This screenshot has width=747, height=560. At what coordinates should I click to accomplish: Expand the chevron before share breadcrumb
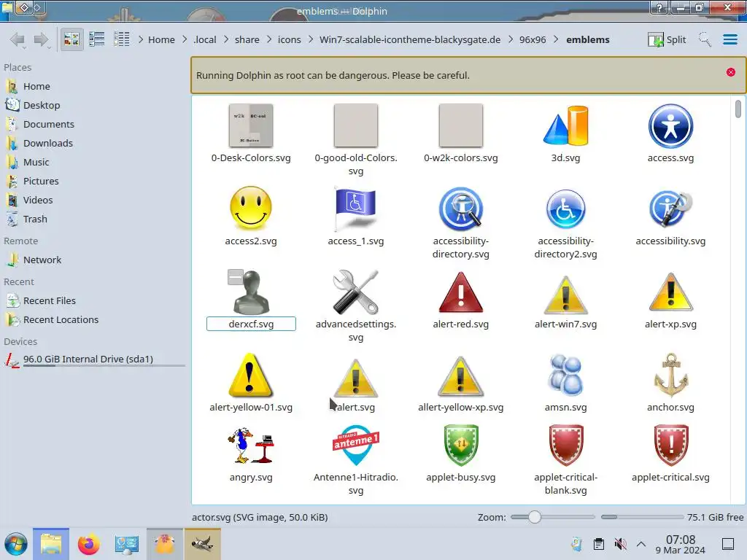click(226, 39)
